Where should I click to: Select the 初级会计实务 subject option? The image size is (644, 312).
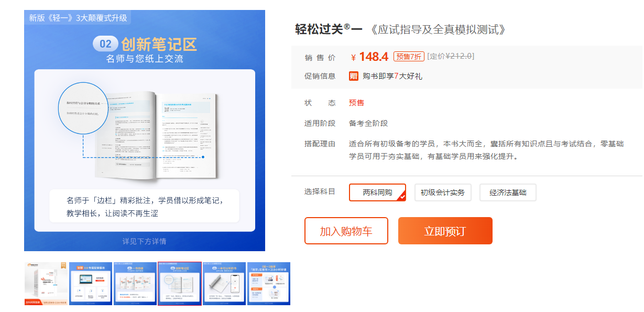[443, 192]
